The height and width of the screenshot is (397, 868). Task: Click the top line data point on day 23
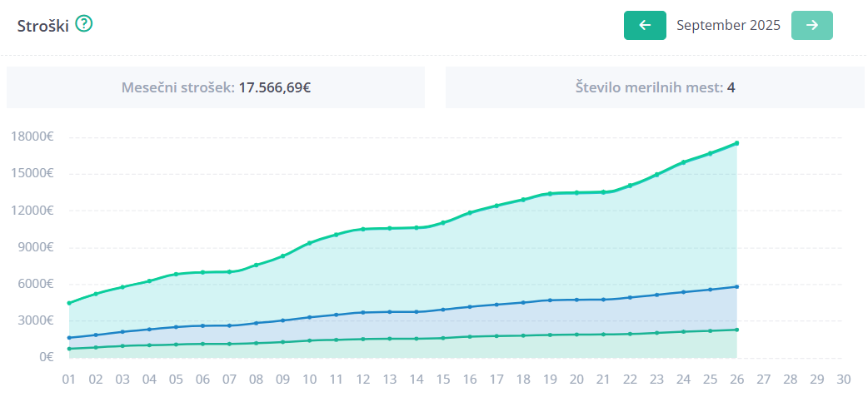click(x=656, y=175)
